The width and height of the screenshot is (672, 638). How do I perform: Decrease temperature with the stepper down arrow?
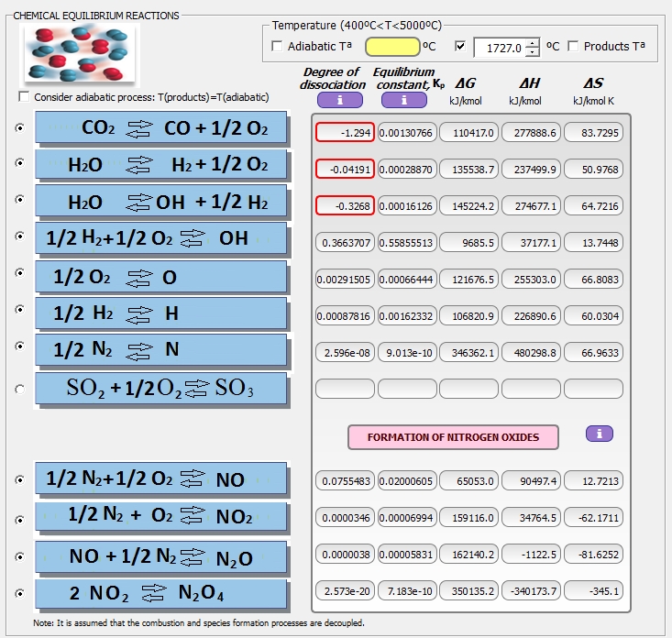(x=533, y=52)
